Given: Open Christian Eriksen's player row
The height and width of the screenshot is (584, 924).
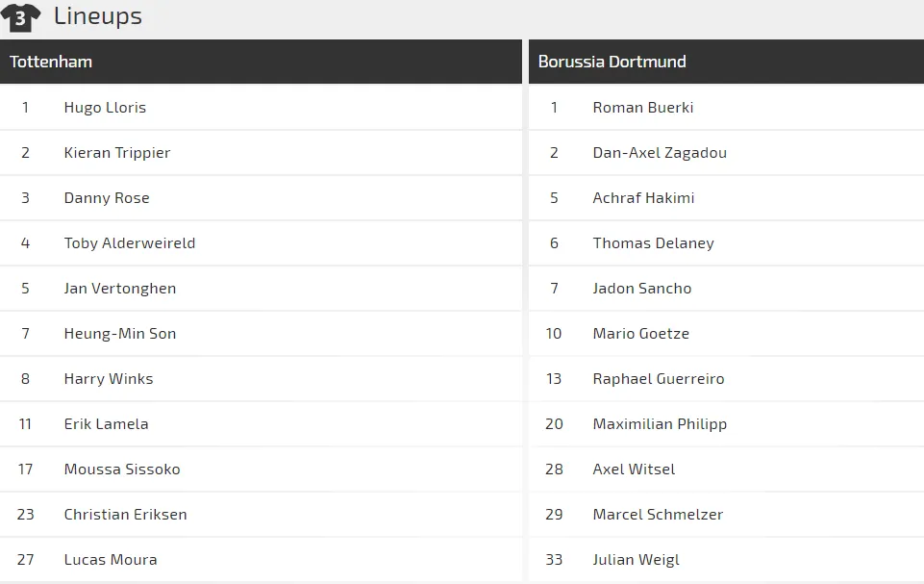Looking at the screenshot, I should tap(125, 515).
